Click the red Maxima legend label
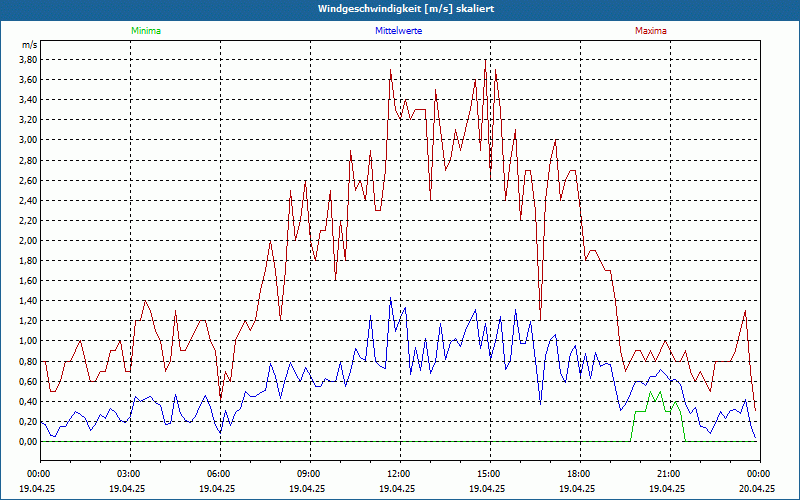The height and width of the screenshot is (500, 800). point(651,31)
